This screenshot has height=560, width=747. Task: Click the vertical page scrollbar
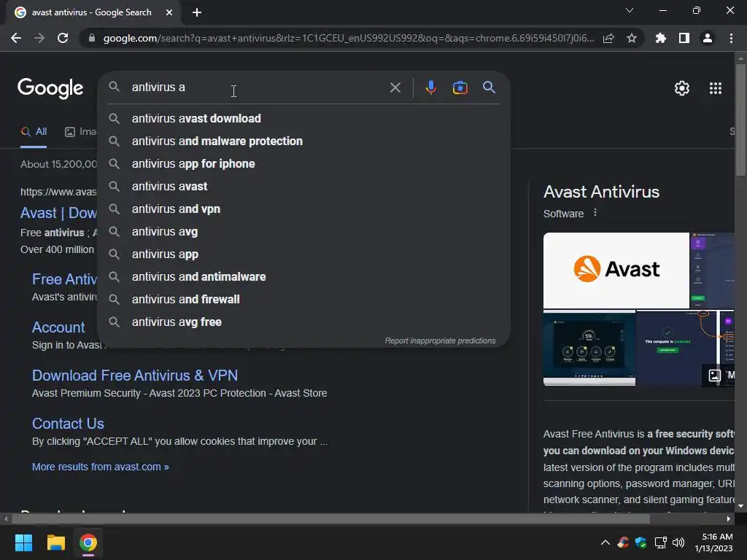click(740, 119)
